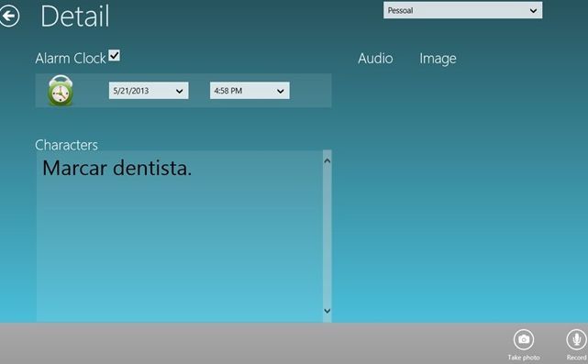Click the Alarm Clock label text
Screen dimensions: 588x364
click(x=71, y=59)
